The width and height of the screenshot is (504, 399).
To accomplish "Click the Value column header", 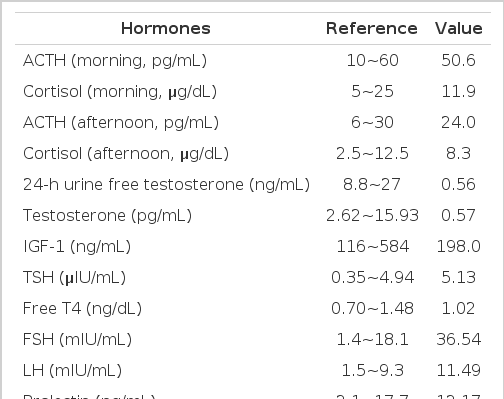I will [459, 28].
